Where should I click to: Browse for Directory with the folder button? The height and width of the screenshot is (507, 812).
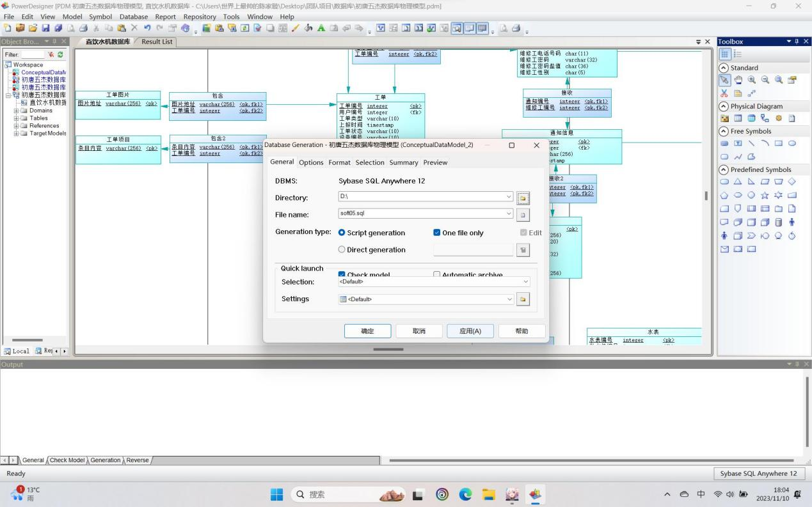click(523, 198)
